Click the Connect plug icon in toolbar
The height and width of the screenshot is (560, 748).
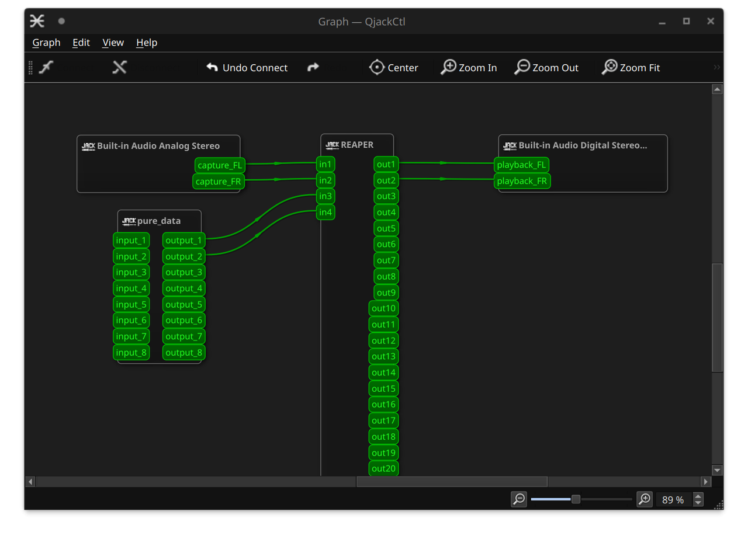[46, 67]
